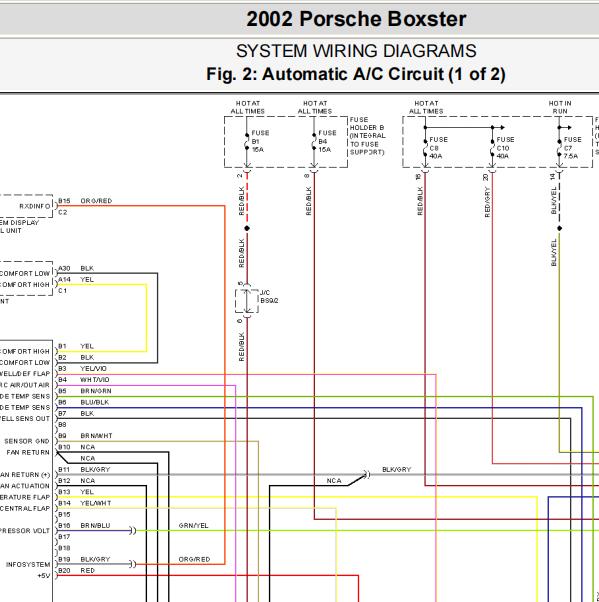
Task: Click the "B10 NCA" pin label
Action: 76,447
